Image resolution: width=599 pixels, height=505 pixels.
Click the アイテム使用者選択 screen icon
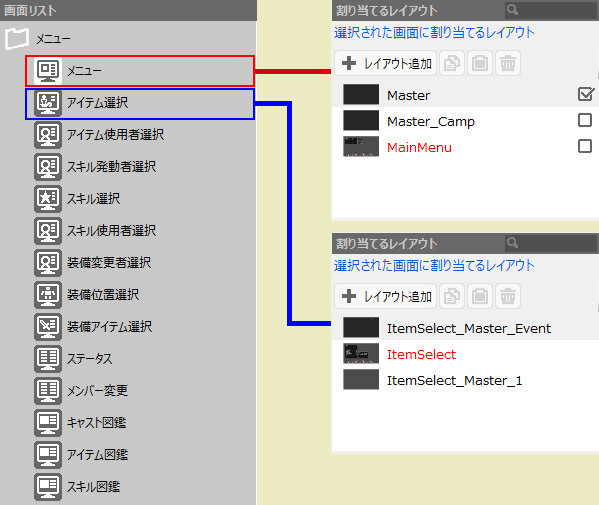click(48, 135)
